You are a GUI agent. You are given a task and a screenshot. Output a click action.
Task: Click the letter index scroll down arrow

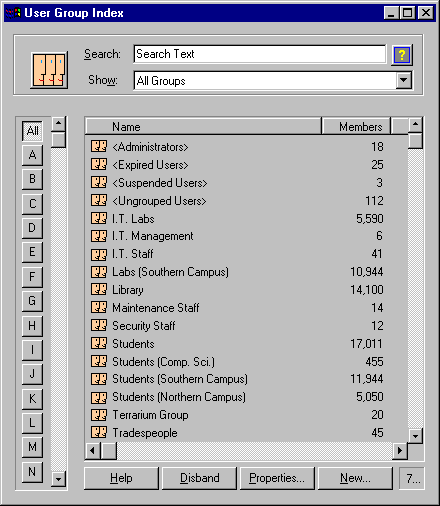click(x=59, y=479)
